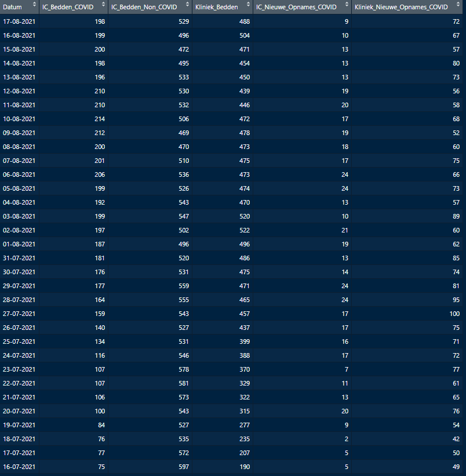Select the date cell 20-07-2021
The height and width of the screenshot is (476, 466).
(19, 411)
